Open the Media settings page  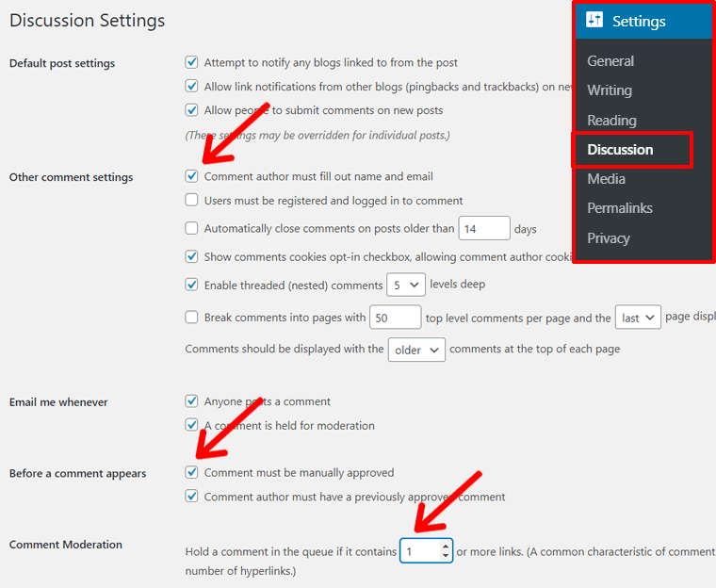point(606,179)
